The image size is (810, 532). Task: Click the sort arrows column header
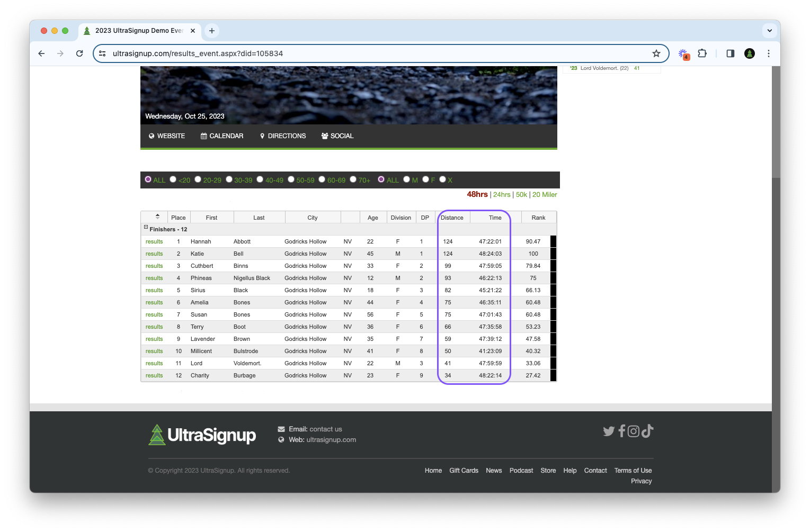click(157, 217)
